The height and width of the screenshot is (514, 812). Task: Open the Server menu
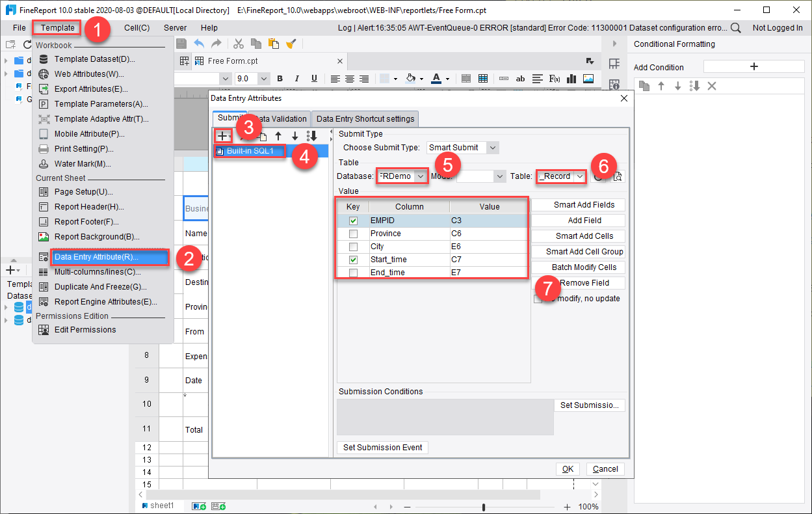[175, 28]
